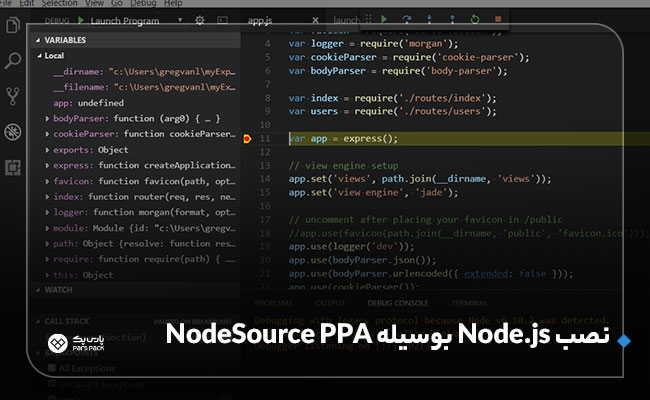
Task: Open the debug console icon next to gear
Action: (x=223, y=20)
